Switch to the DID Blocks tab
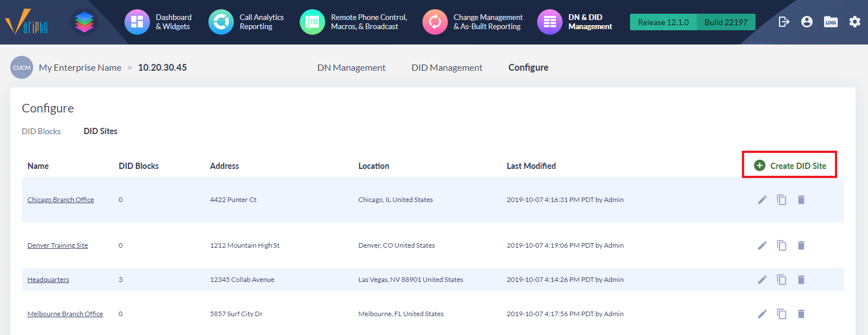 [x=41, y=131]
